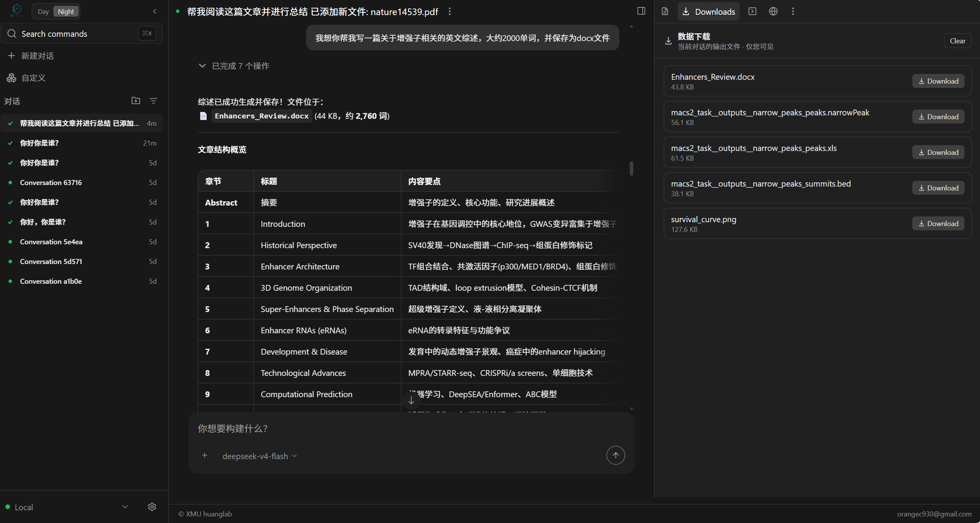Switch theme to Day mode
This screenshot has width=980, height=523.
pyautogui.click(x=43, y=12)
